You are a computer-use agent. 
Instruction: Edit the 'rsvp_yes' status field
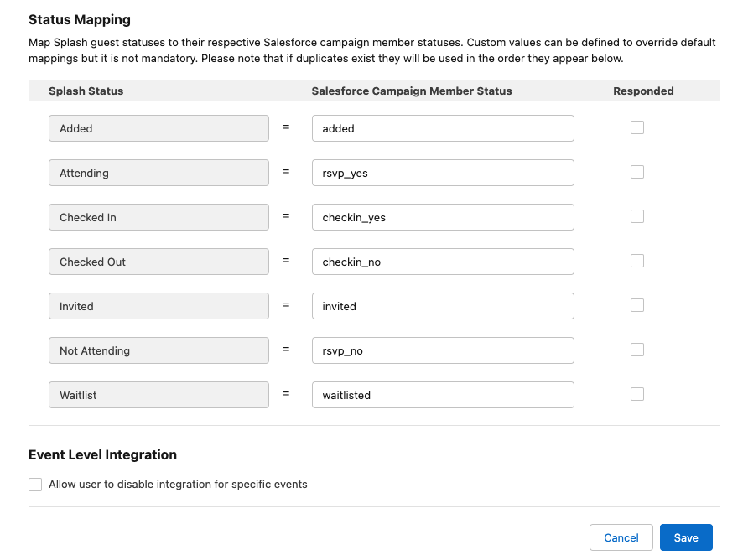pos(443,173)
